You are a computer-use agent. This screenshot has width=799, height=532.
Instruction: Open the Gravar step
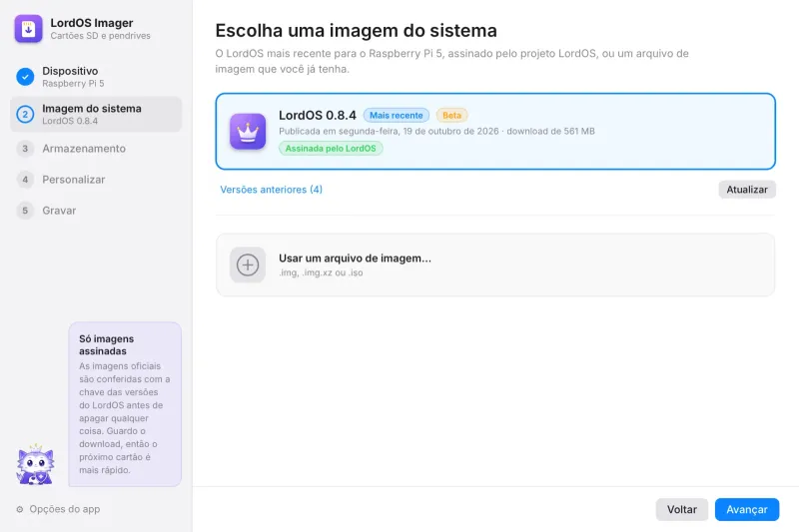click(x=96, y=211)
